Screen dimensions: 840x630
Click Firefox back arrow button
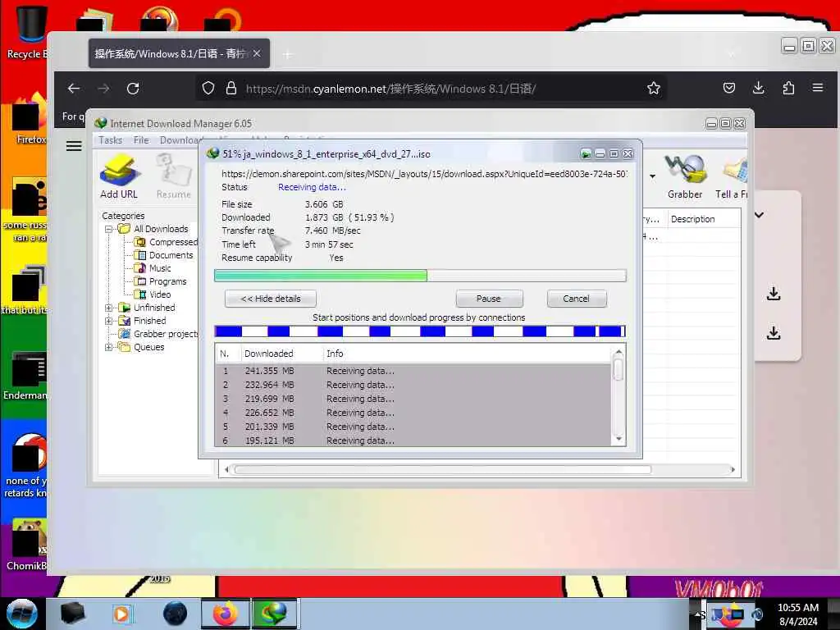pos(74,89)
